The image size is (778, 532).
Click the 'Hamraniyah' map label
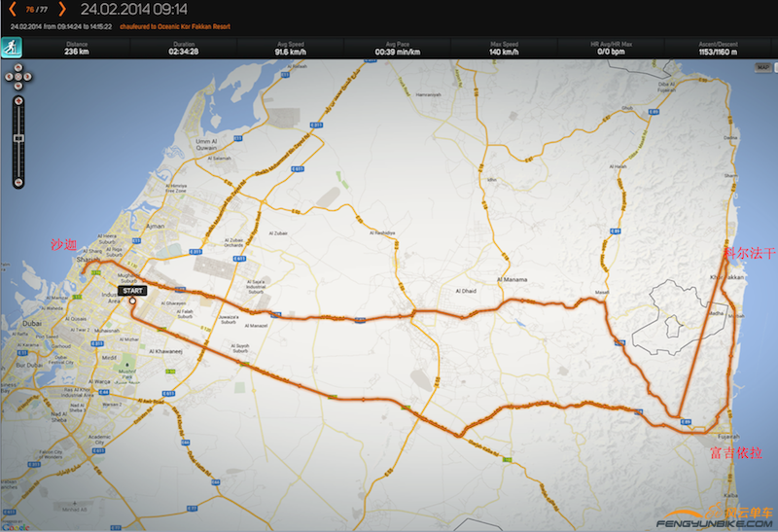(428, 94)
